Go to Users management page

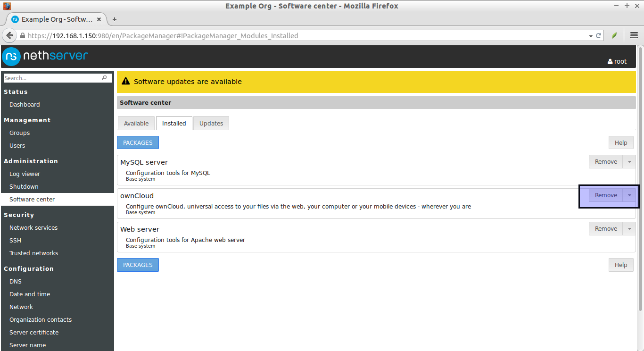tap(17, 146)
